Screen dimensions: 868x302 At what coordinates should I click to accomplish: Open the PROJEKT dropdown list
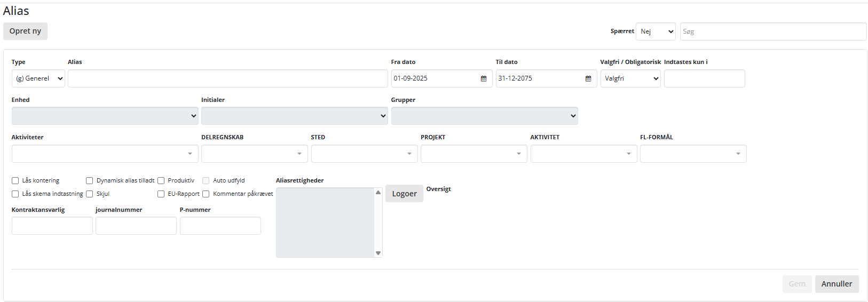pos(474,154)
